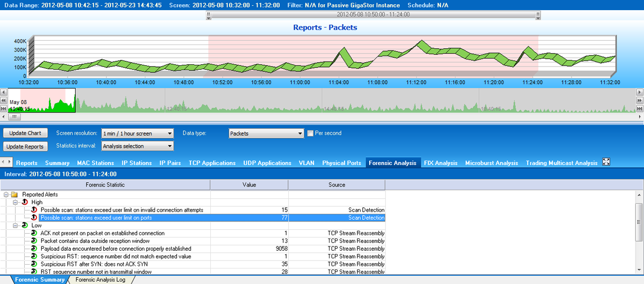Click the High severity red alert icon
The width and height of the screenshot is (644, 284).
click(25, 202)
